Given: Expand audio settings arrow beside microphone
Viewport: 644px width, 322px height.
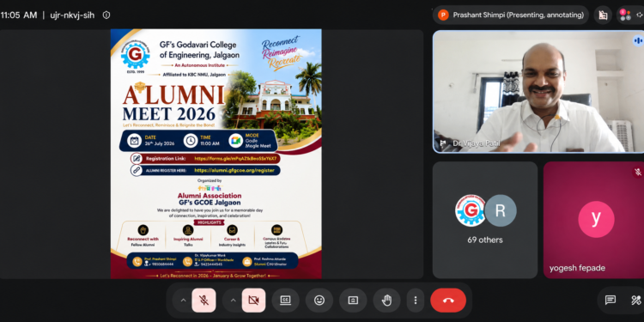Looking at the screenshot, I should 183,301.
